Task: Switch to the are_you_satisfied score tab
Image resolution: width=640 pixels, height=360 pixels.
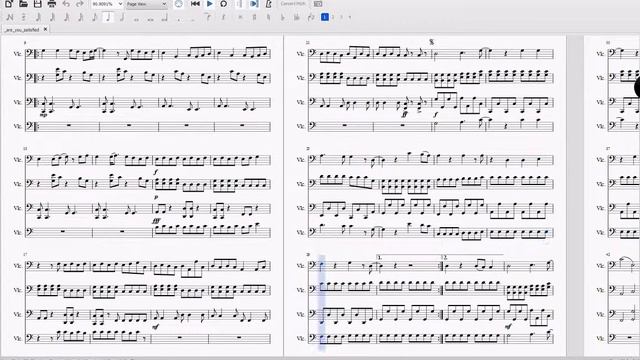Action: [22, 30]
